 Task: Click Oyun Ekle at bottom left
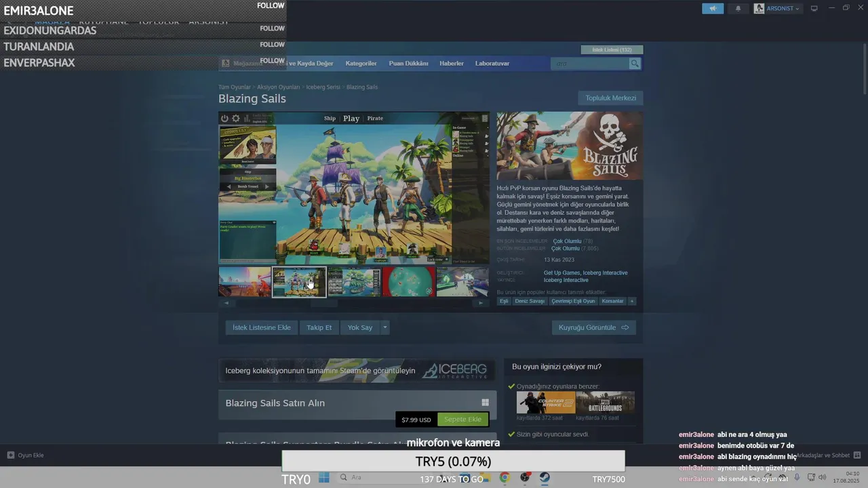26,455
